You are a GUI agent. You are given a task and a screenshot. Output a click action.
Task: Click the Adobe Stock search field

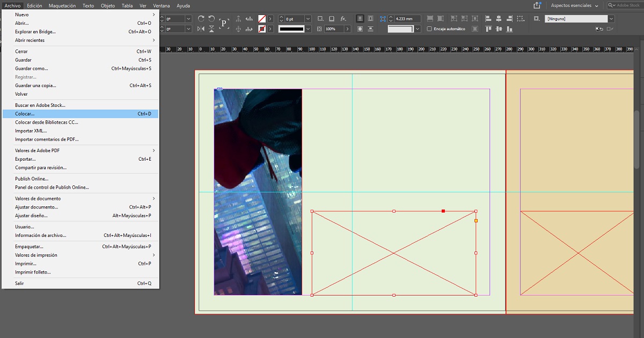tap(625, 5)
